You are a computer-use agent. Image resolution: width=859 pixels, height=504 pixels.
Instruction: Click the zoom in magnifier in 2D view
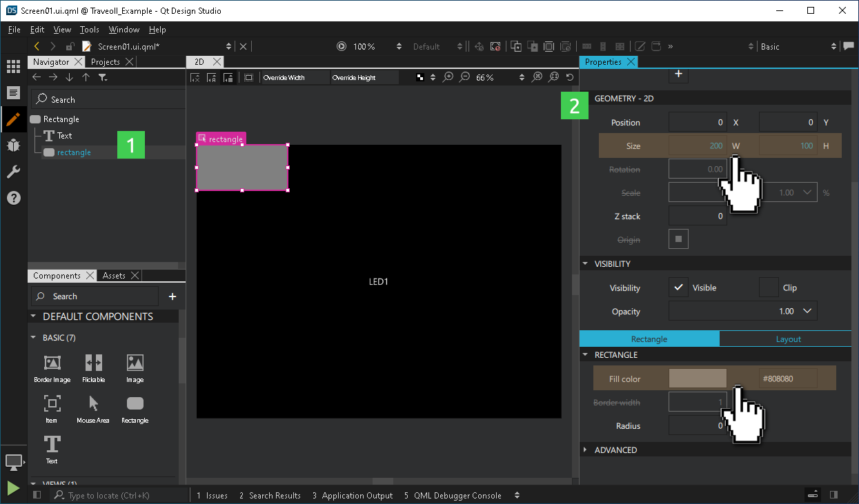pos(448,77)
